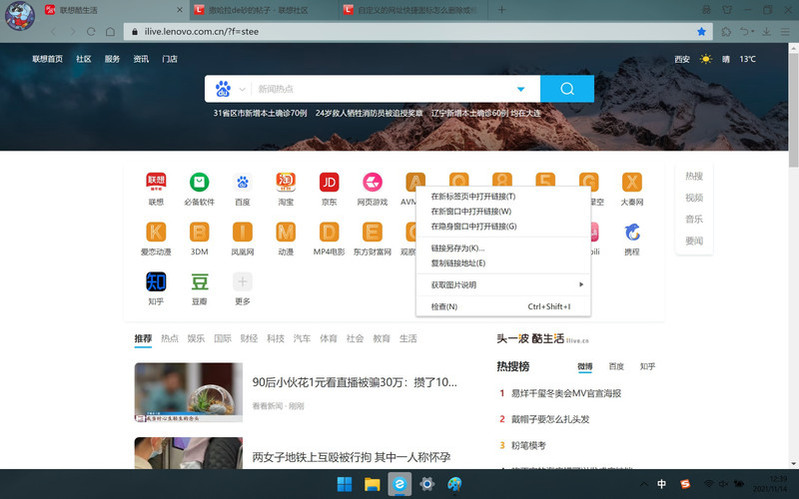Screen dimensions: 799x499
Task: Open the Baidu search engine selector
Action: coord(223,89)
